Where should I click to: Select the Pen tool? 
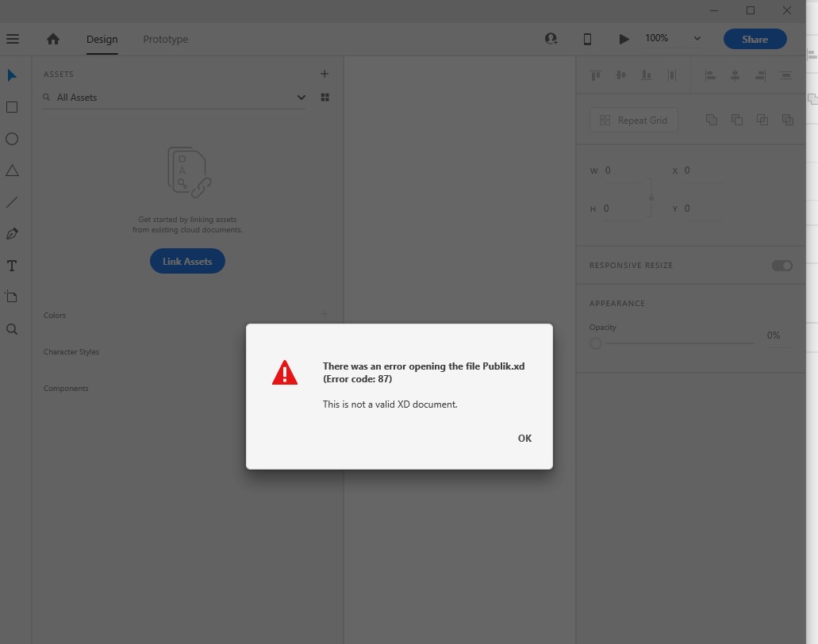pos(12,233)
